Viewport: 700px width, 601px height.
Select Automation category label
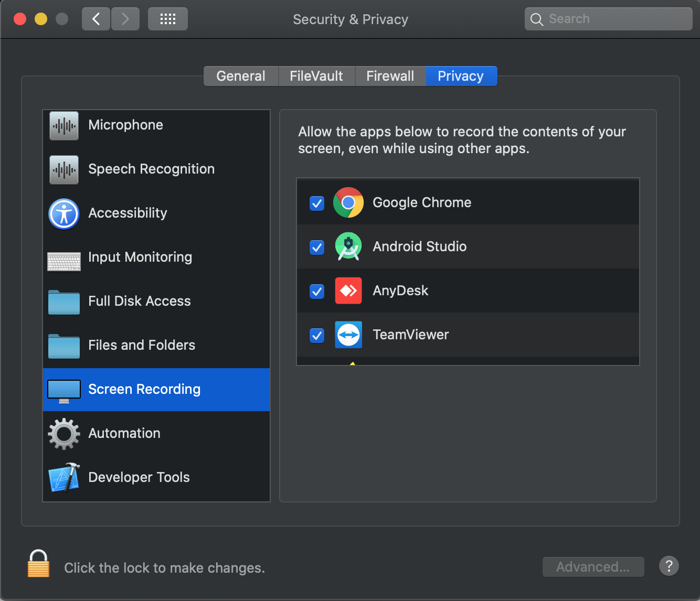(x=124, y=433)
